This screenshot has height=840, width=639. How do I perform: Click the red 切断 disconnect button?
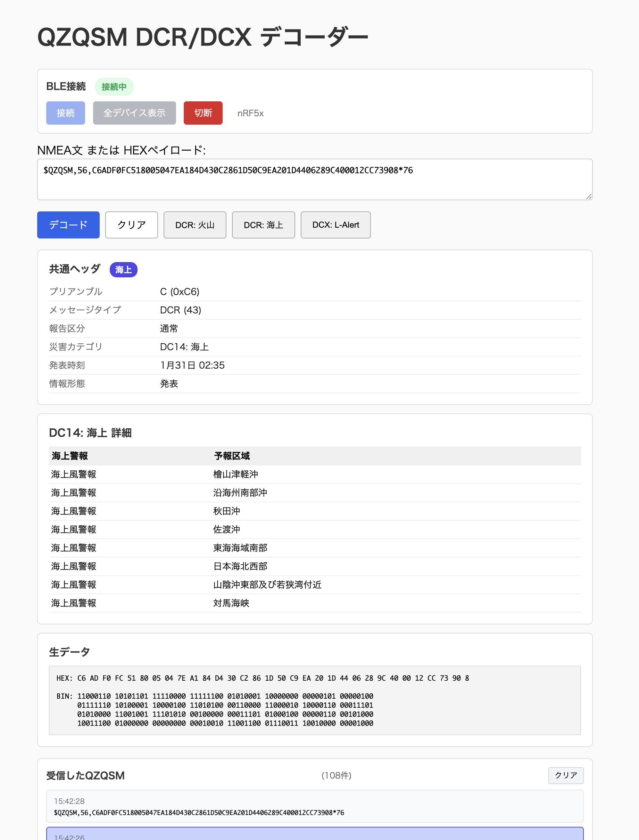pyautogui.click(x=203, y=113)
